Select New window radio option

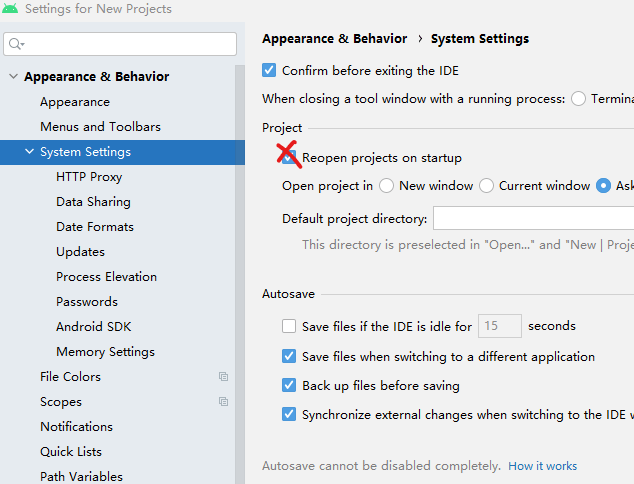click(x=386, y=186)
